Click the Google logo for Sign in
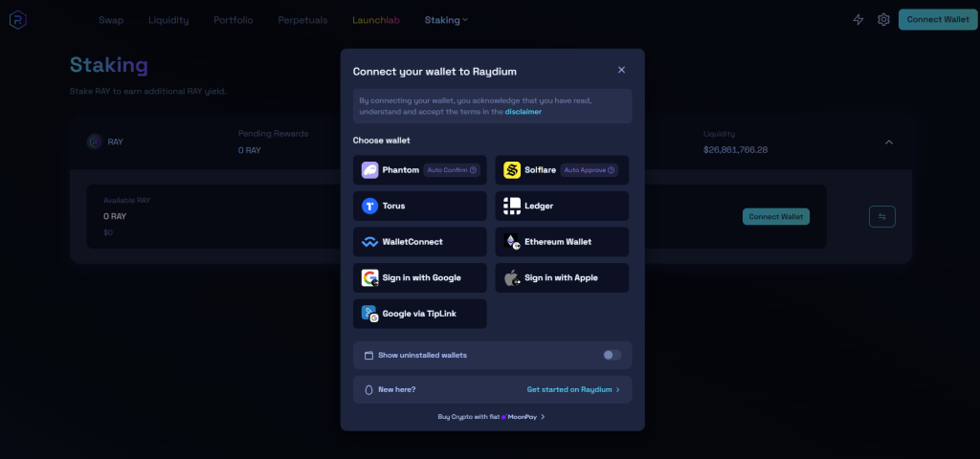980x459 pixels. pyautogui.click(x=370, y=278)
